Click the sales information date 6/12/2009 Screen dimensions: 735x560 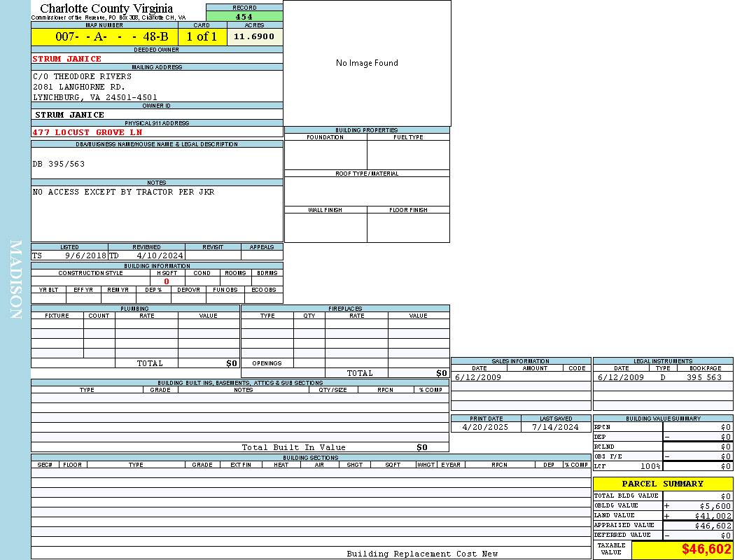[478, 377]
